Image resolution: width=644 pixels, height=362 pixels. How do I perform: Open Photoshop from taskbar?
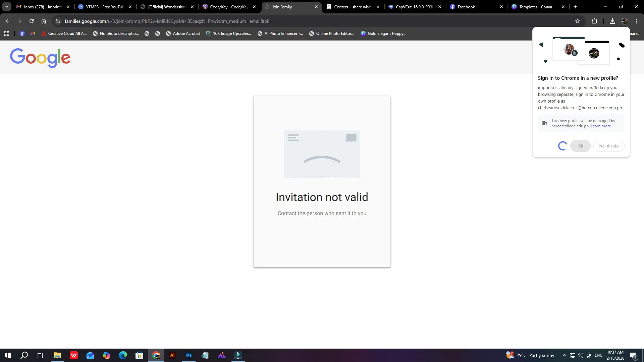coord(189,355)
